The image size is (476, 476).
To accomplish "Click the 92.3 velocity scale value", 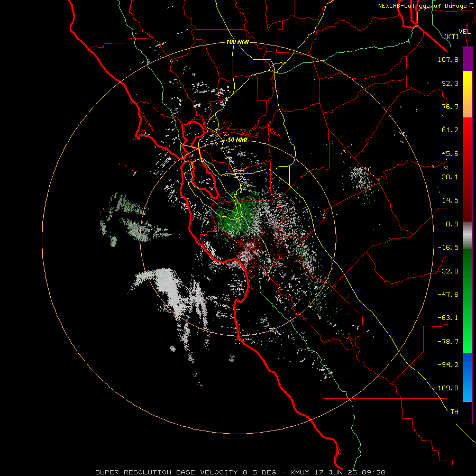I will pos(450,83).
